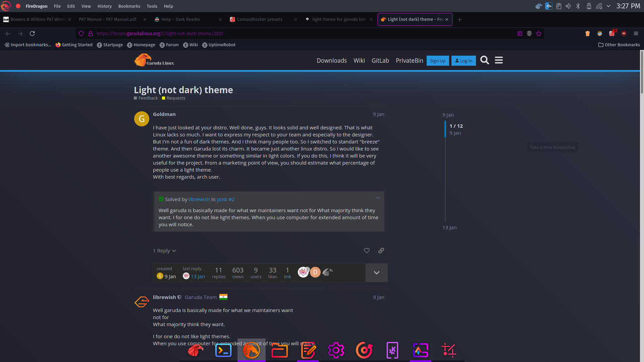Open the Bluetooth tray icon

tap(578, 6)
